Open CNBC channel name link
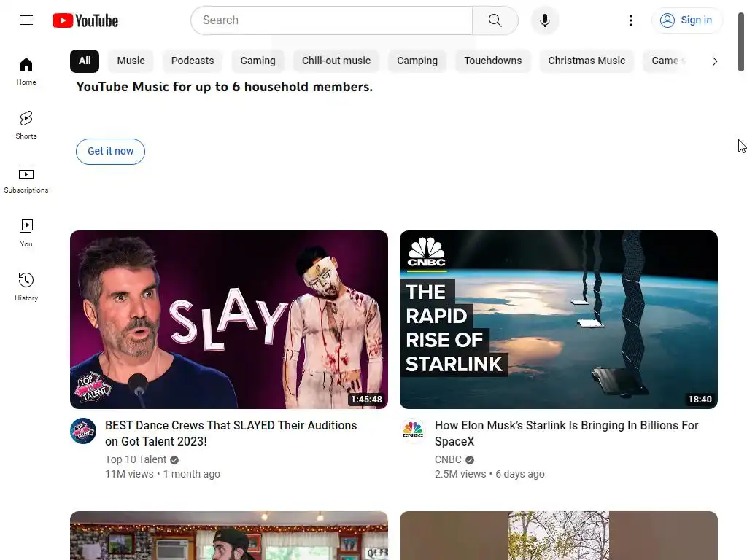Screen dimensions: 747x560 tap(449, 460)
